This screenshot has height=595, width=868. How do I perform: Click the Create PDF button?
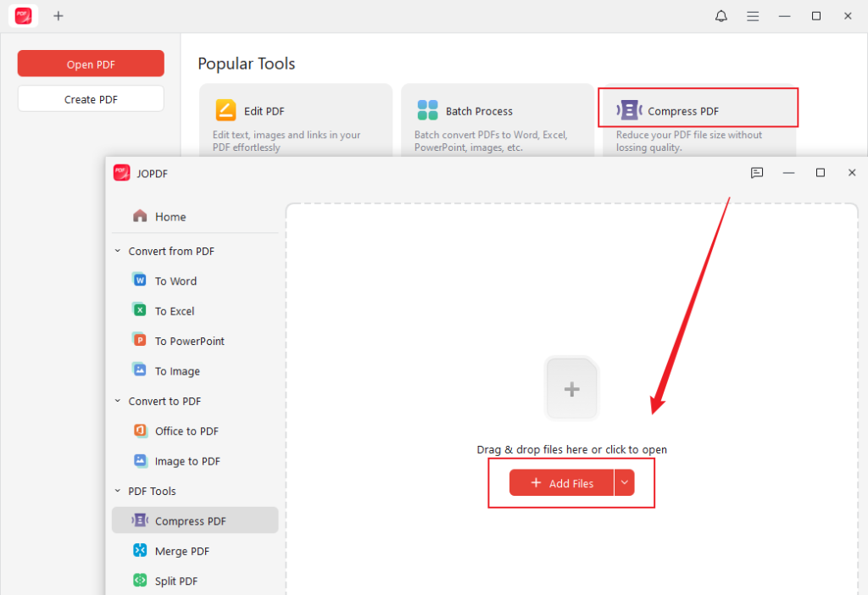91,98
